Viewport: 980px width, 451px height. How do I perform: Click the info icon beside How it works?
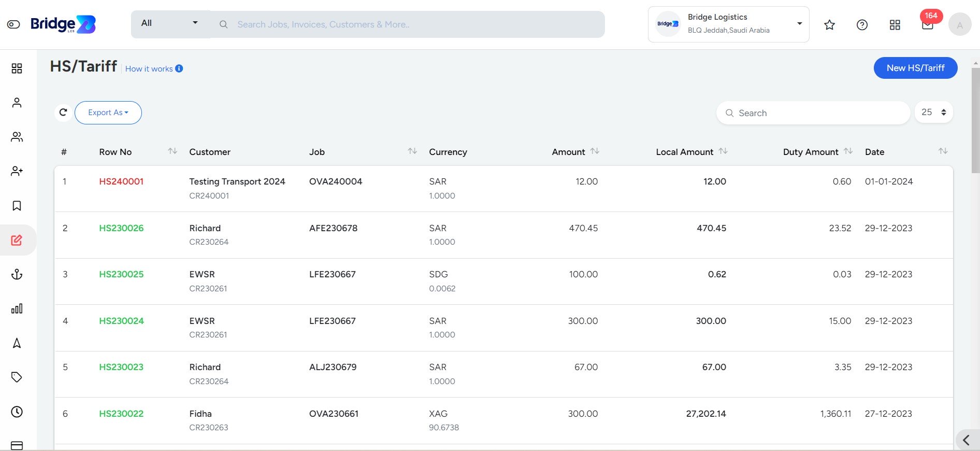click(x=179, y=68)
